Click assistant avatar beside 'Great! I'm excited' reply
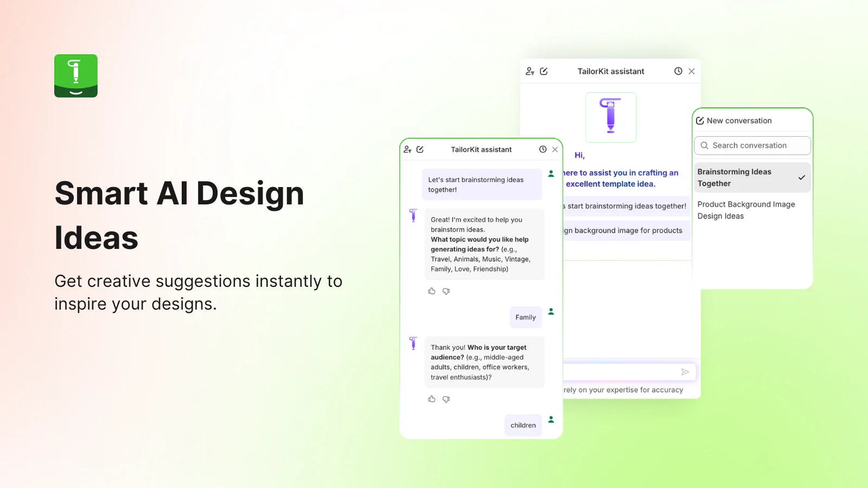The width and height of the screenshot is (868, 488). [x=413, y=215]
